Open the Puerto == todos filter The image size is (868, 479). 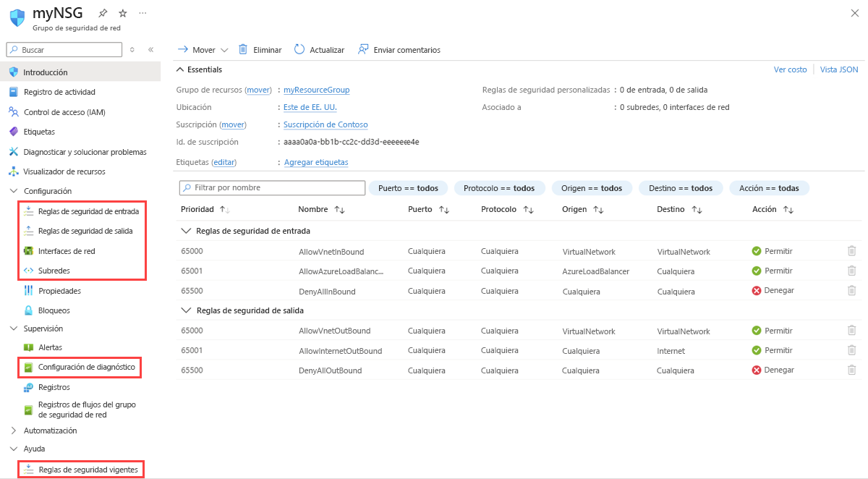[408, 187]
